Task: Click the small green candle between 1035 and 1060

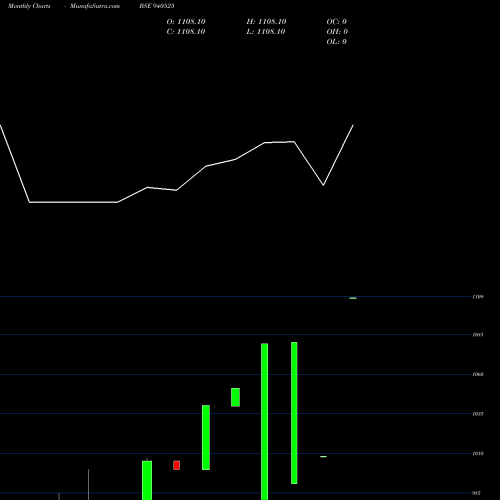Action: [235, 397]
